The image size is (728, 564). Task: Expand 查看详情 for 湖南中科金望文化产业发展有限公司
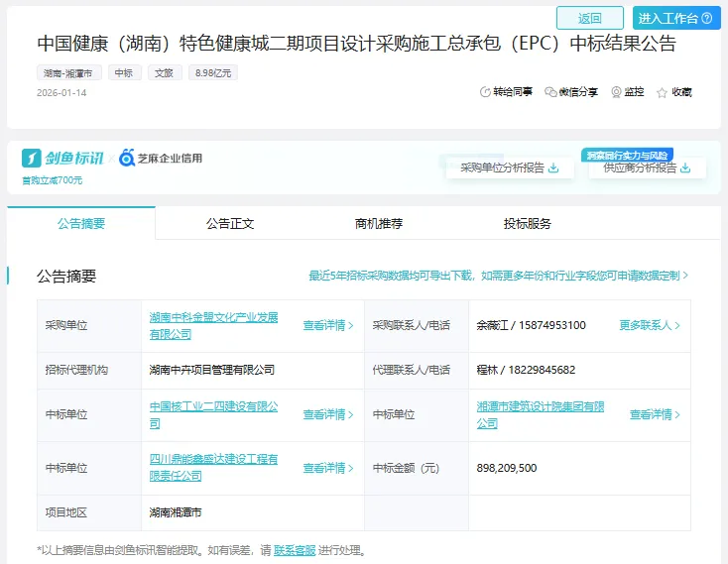pos(328,325)
